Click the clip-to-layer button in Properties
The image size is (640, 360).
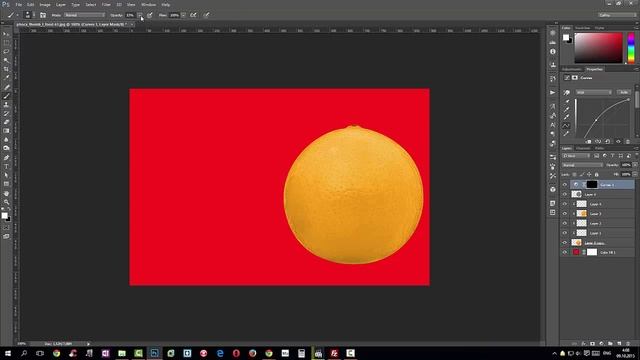coord(588,142)
